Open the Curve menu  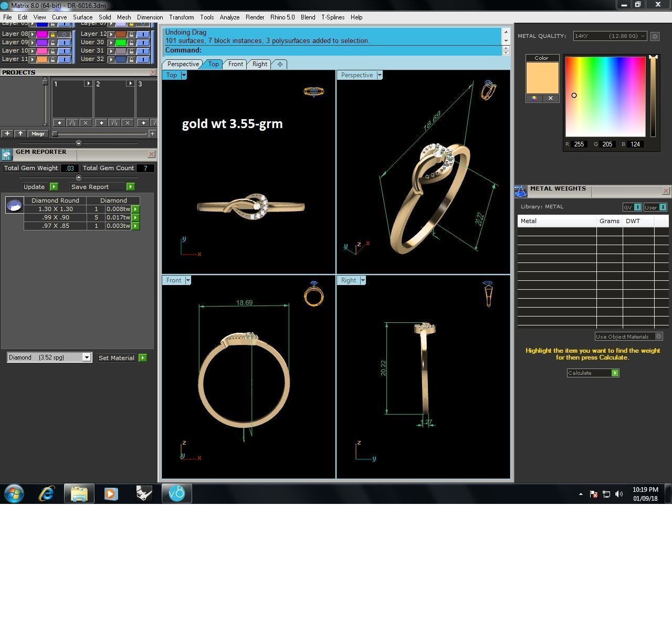click(59, 17)
